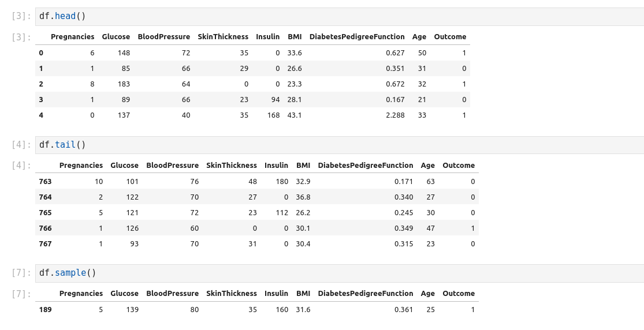Click Outcome header in the tail table
The height and width of the screenshot is (330, 644).
(459, 166)
